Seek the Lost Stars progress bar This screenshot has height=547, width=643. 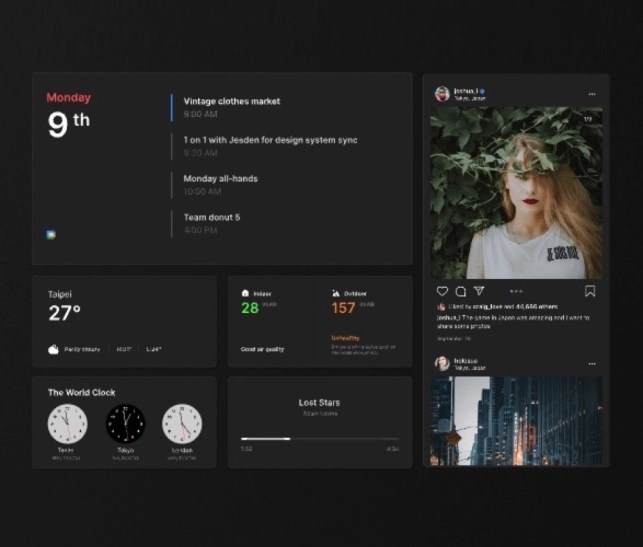(x=320, y=439)
